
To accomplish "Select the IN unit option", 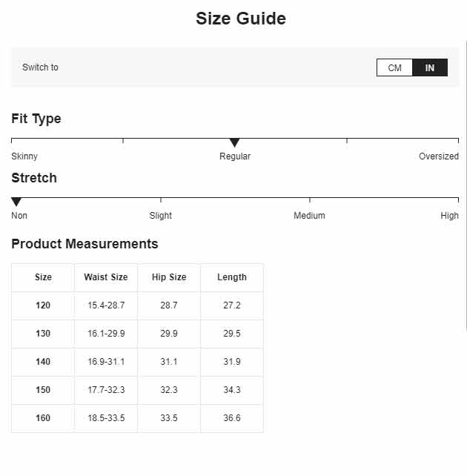I will pos(430,67).
